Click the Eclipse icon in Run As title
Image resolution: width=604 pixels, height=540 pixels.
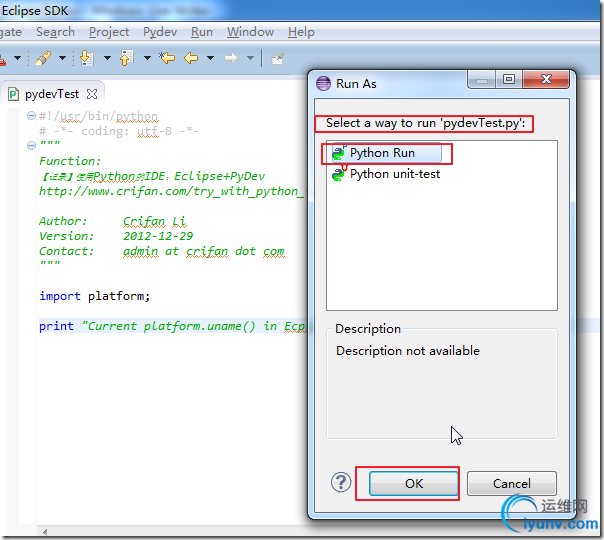pos(323,83)
